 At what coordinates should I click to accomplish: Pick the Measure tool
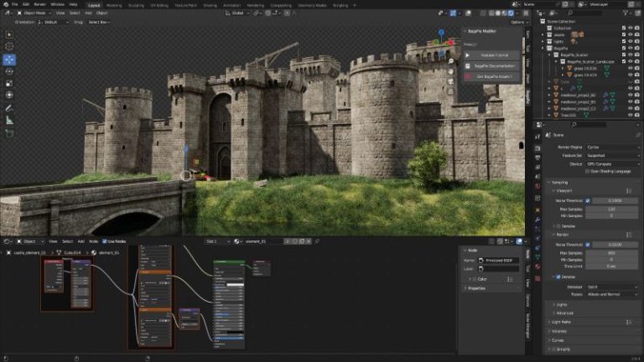click(9, 120)
